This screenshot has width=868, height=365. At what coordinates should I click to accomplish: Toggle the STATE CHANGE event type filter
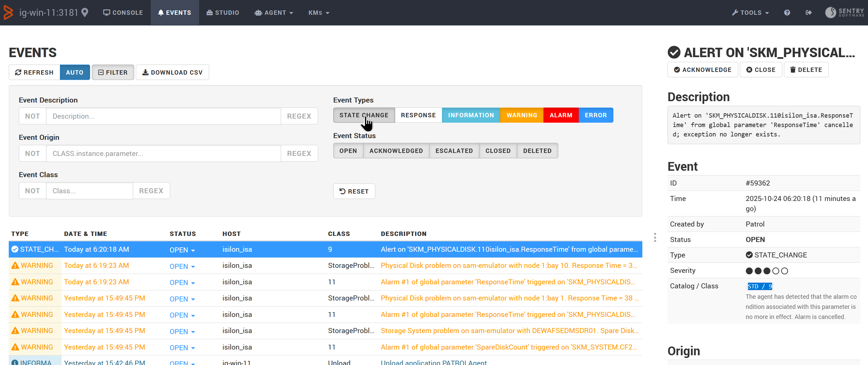(364, 115)
